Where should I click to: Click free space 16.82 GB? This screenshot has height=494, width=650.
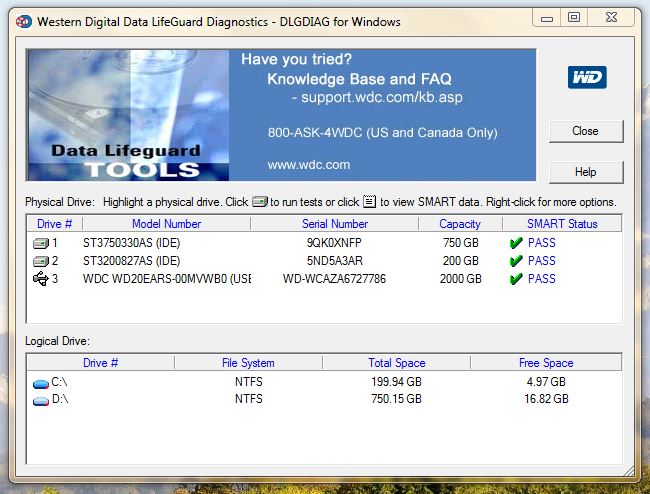546,399
